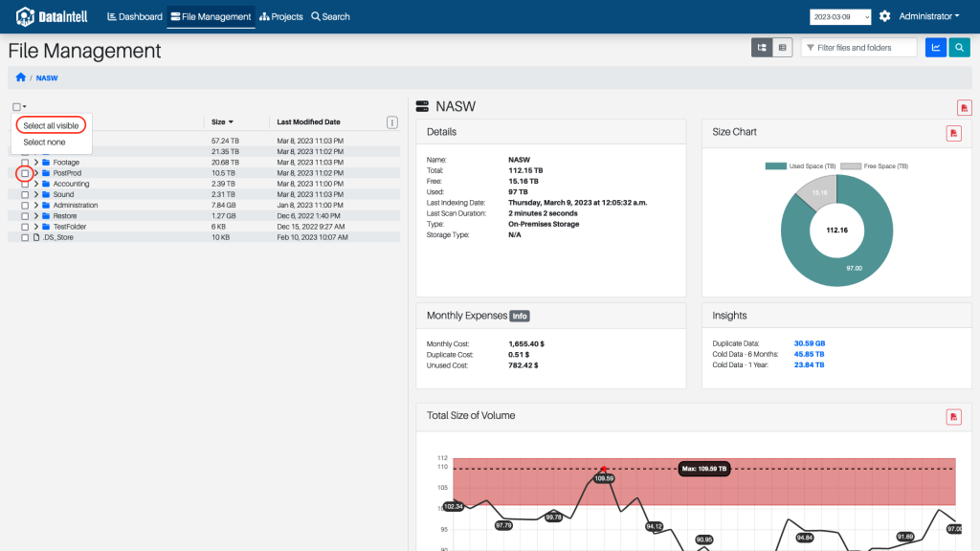The width and height of the screenshot is (980, 551).
Task: Choose Select all visible
Action: [51, 125]
